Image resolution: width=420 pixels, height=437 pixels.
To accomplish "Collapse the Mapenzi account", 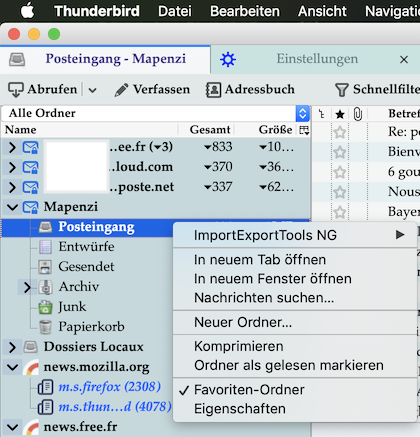I will tap(12, 207).
